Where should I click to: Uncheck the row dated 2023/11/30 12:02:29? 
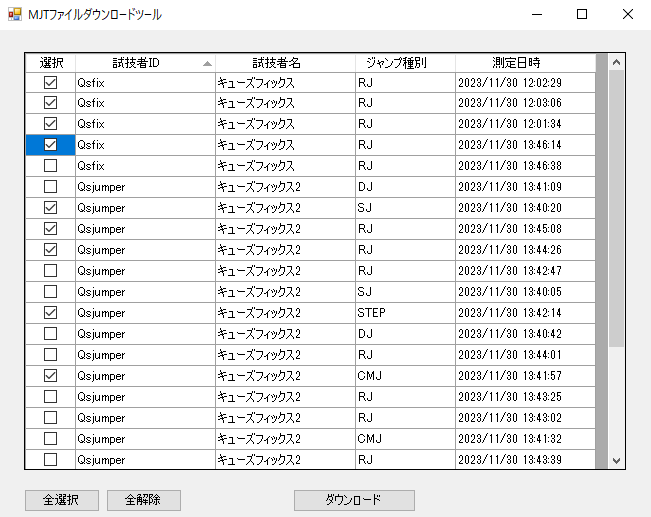tap(50, 82)
